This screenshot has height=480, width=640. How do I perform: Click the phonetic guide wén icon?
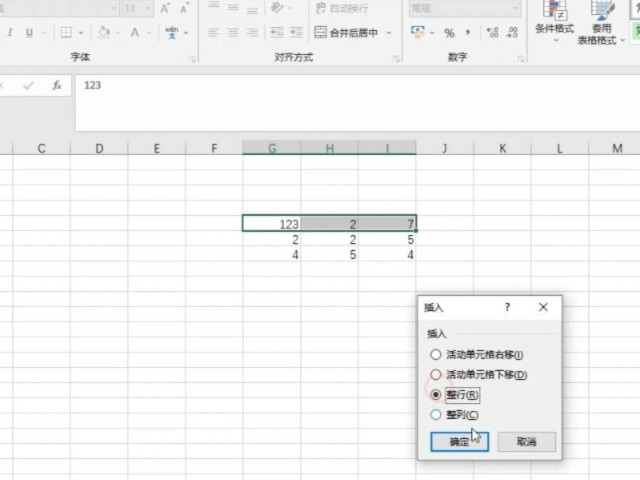172,33
